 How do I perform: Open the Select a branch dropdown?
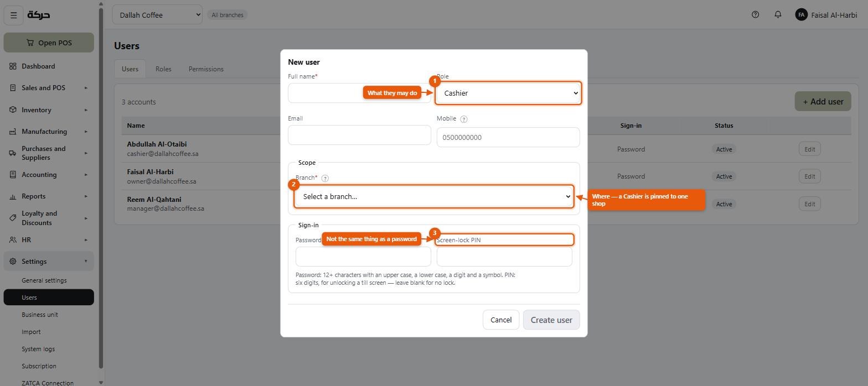[433, 196]
